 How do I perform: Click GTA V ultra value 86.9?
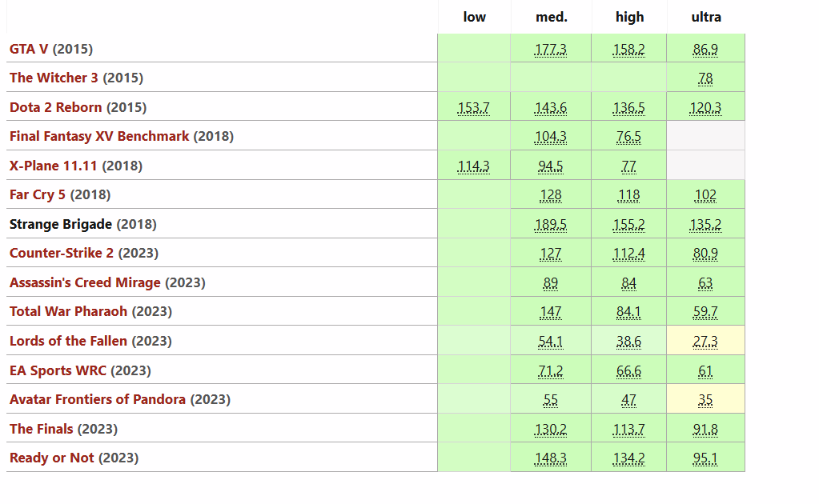click(705, 50)
